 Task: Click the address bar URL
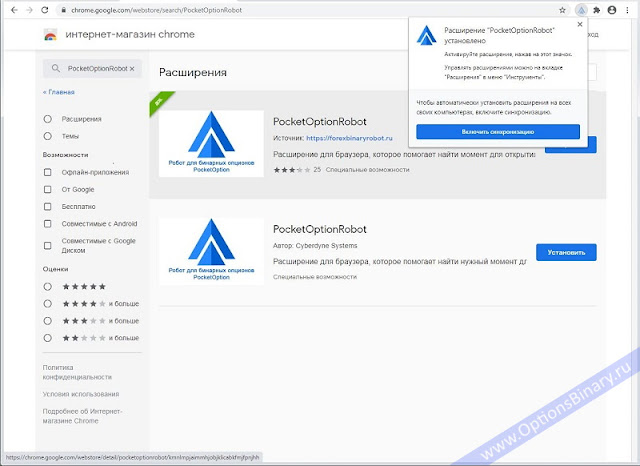(156, 10)
